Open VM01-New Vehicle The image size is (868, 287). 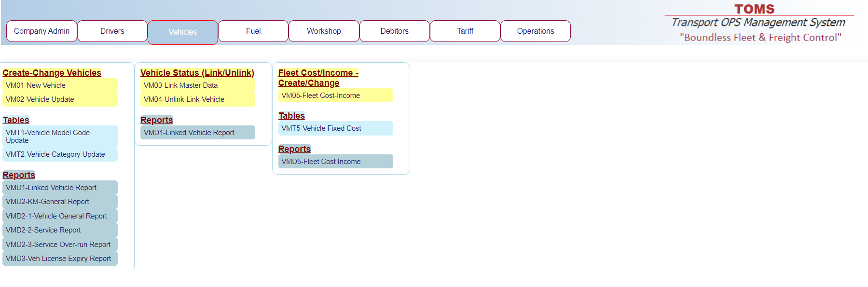[x=60, y=85]
